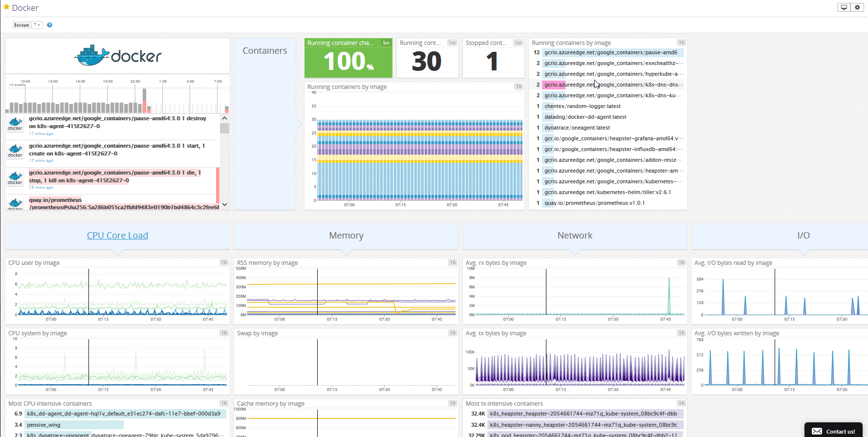Viewport: 868px width, 437px height.
Task: Click the 1 die, 1 stop, 1 kill event text
Action: [115, 176]
